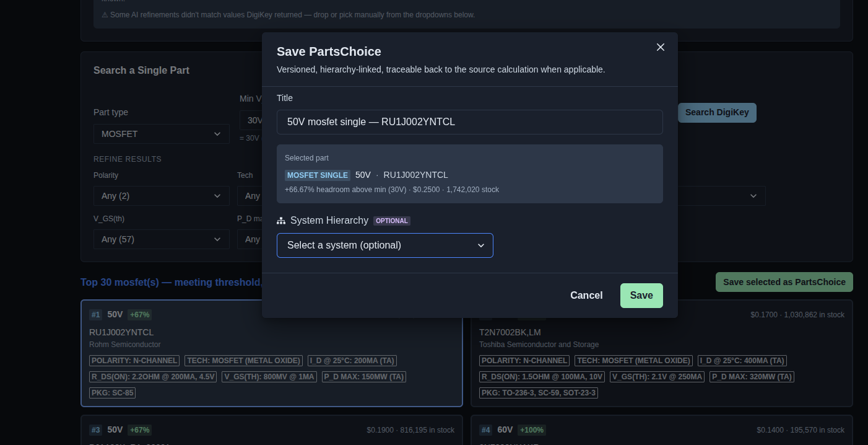The width and height of the screenshot is (868, 445).
Task: Open the Part type MOSFET dropdown
Action: pos(161,134)
